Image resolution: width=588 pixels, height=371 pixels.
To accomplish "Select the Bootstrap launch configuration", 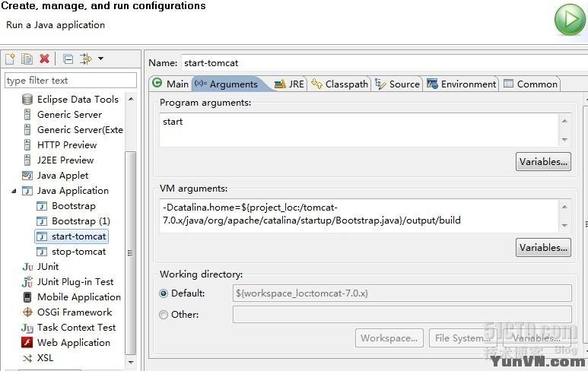I will 66,206.
